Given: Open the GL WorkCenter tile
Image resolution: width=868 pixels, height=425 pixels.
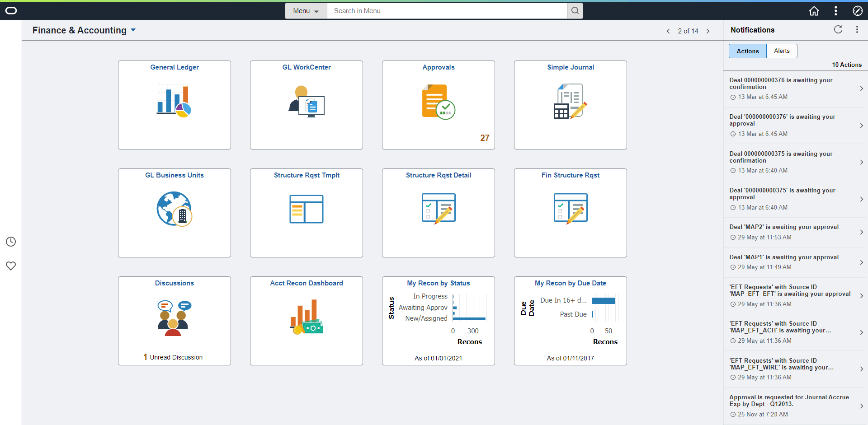Looking at the screenshot, I should (x=306, y=105).
